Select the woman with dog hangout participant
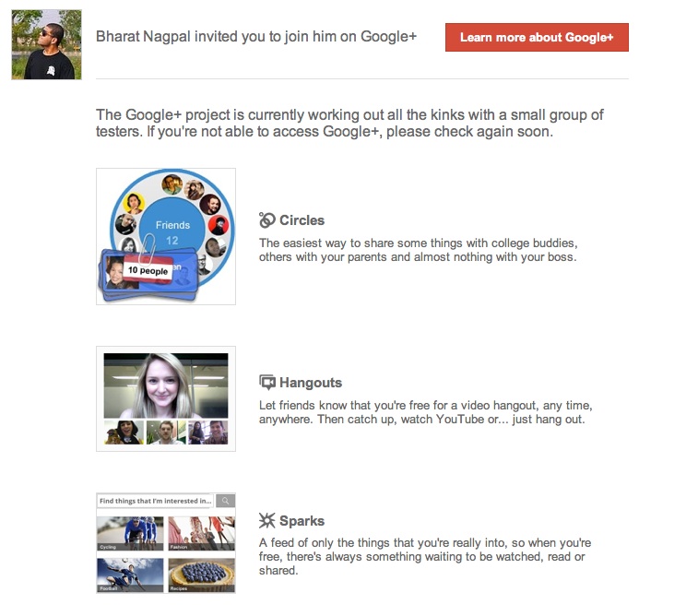698x616 pixels. click(124, 432)
